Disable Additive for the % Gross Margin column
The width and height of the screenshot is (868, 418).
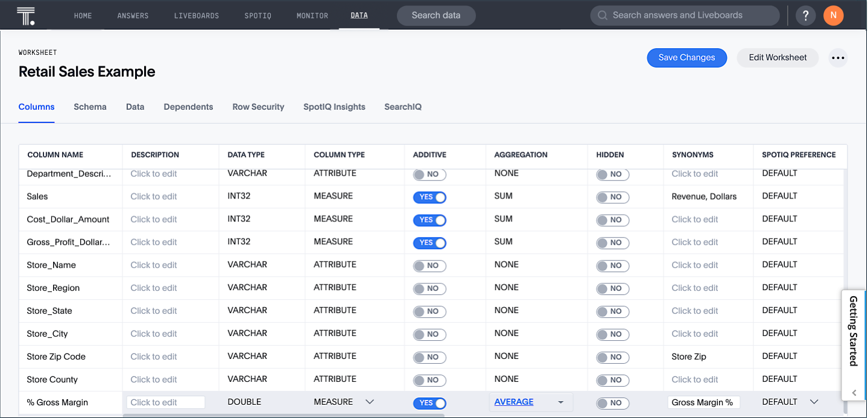429,404
